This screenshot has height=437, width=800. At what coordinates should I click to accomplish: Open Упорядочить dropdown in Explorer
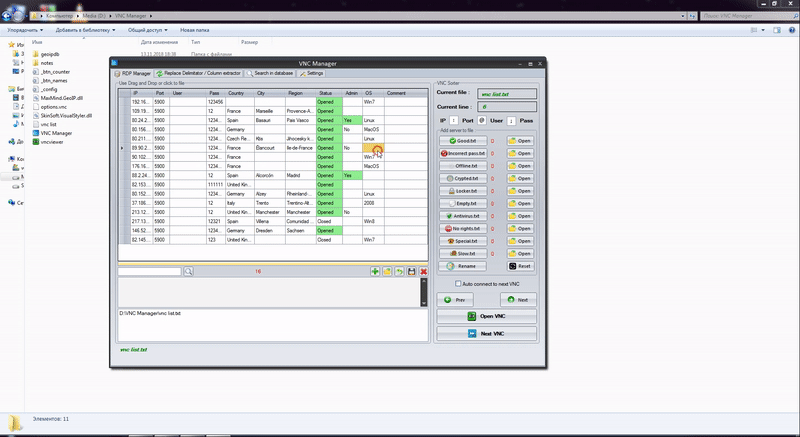(x=25, y=30)
